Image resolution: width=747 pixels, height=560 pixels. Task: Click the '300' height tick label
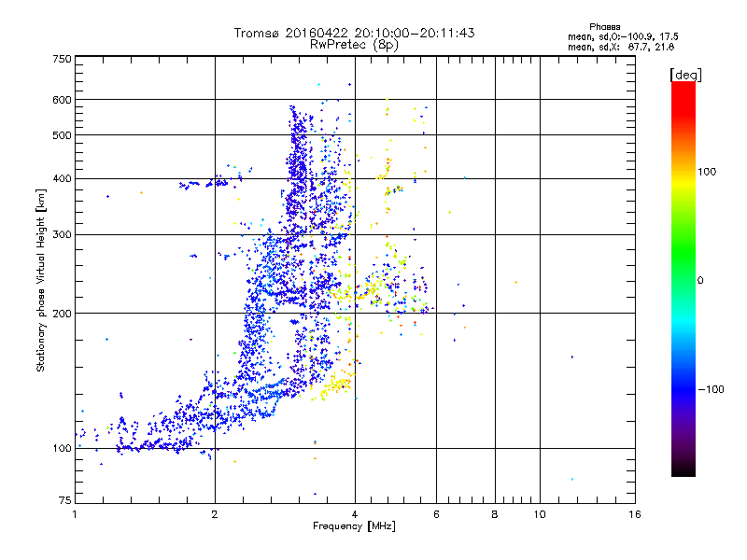pyautogui.click(x=62, y=235)
